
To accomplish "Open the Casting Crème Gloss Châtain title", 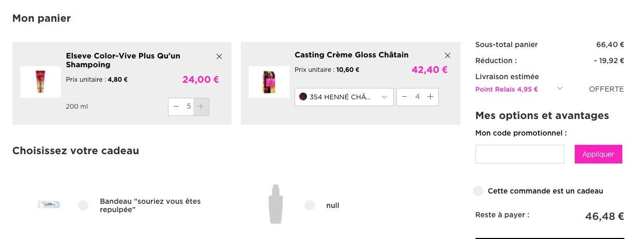I will tap(351, 55).
